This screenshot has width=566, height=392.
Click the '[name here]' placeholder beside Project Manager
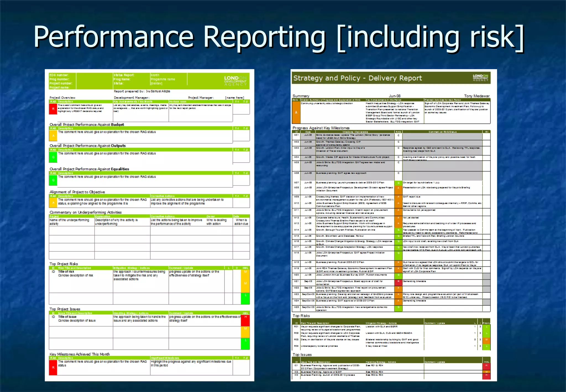[x=235, y=98]
